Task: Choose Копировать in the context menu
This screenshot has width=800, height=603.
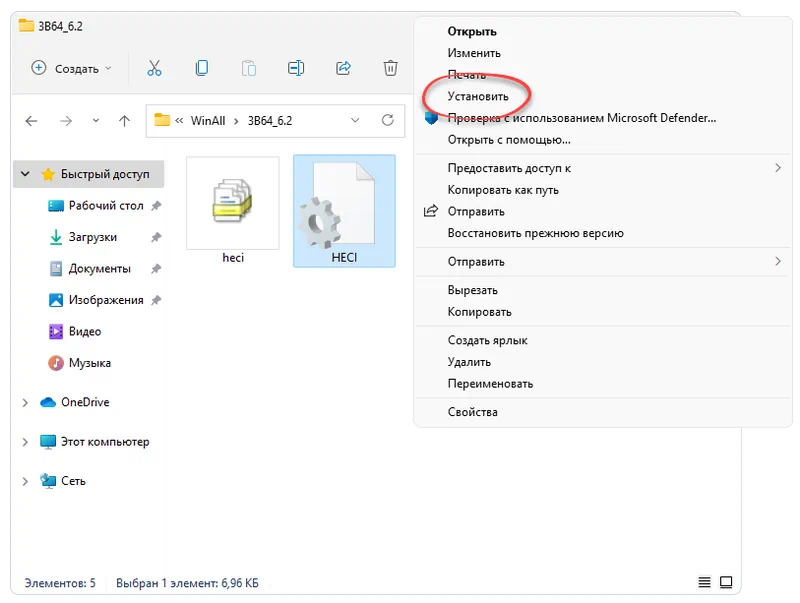Action: 480,312
